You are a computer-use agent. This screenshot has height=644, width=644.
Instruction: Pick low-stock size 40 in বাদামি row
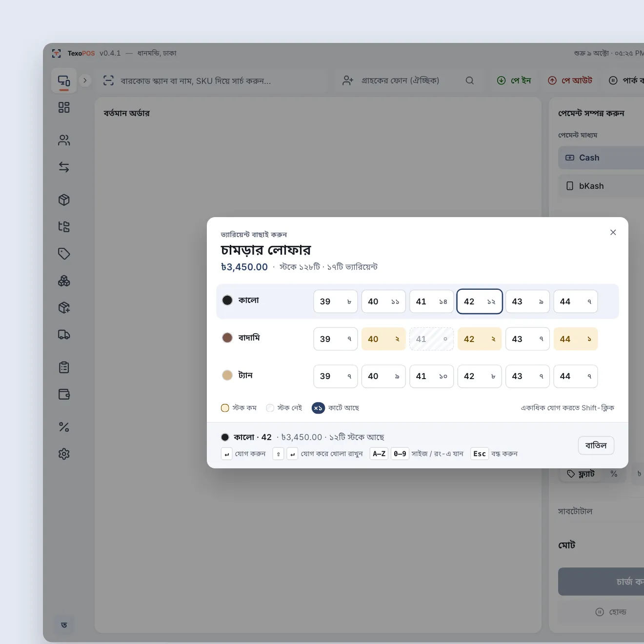point(383,339)
